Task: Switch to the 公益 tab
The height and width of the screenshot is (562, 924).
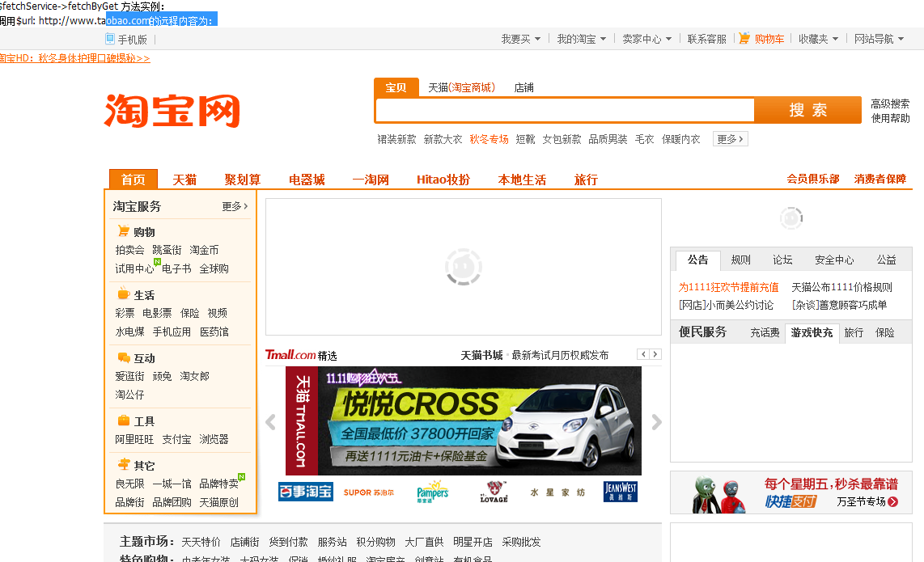Action: (886, 260)
